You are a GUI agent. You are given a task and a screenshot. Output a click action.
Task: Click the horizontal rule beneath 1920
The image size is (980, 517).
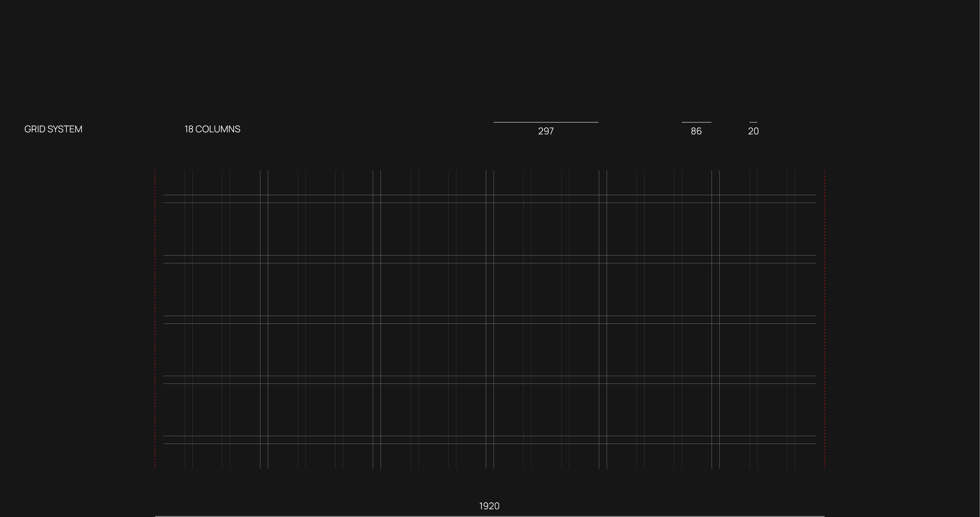(489, 516)
